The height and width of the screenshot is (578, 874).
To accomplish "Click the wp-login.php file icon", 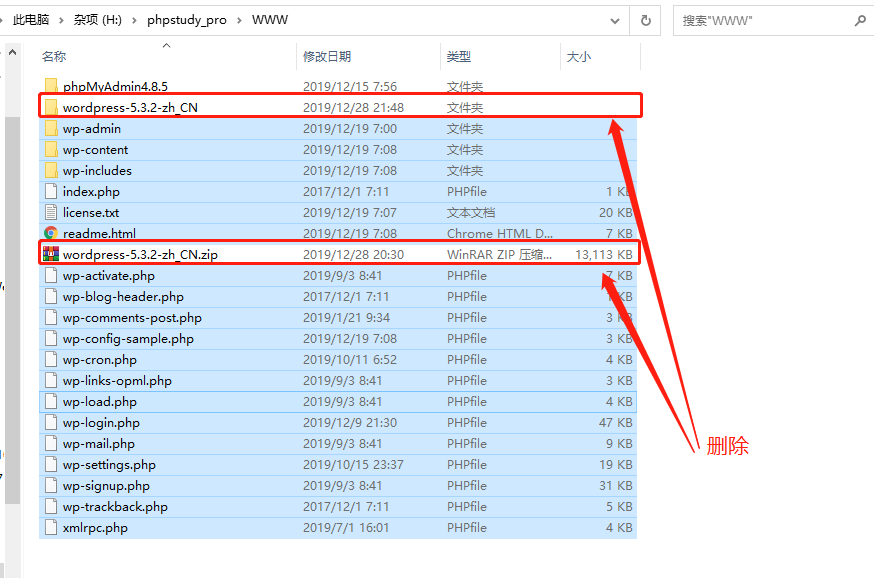I will pos(51,422).
